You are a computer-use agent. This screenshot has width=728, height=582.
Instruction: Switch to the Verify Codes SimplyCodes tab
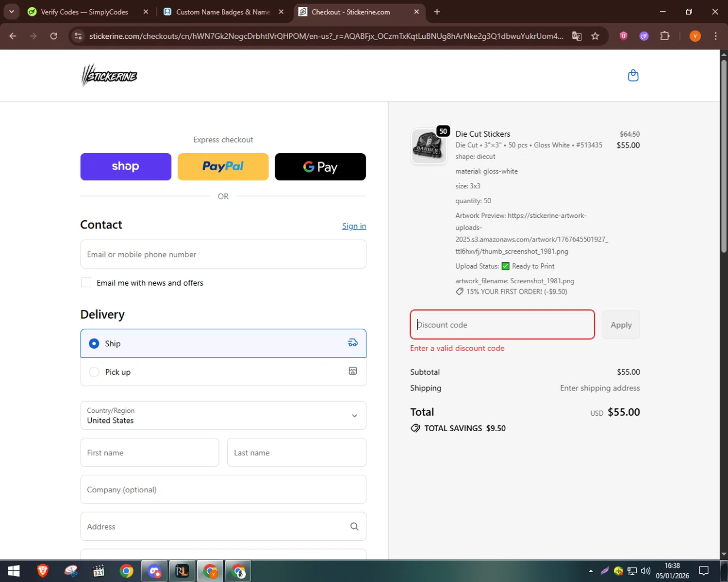(84, 12)
